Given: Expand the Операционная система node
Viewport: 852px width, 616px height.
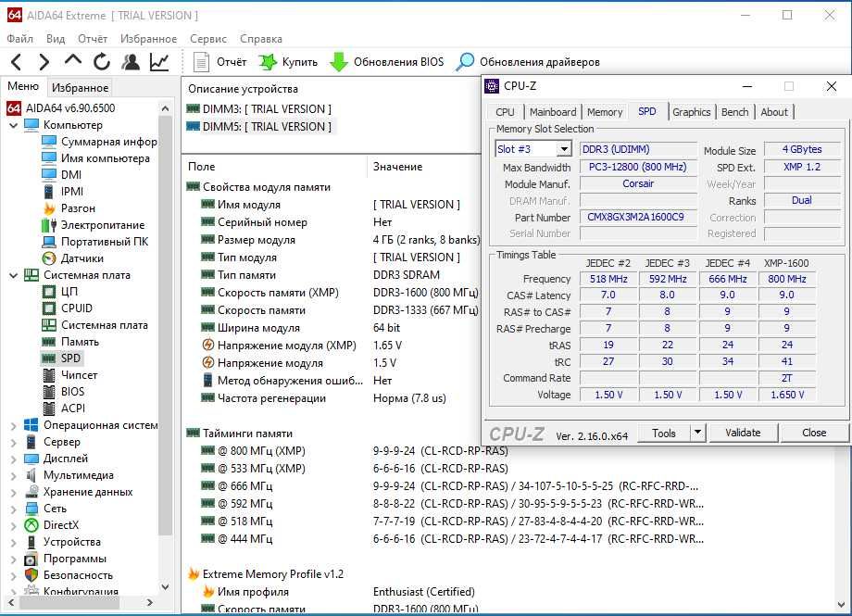Looking at the screenshot, I should [x=14, y=426].
